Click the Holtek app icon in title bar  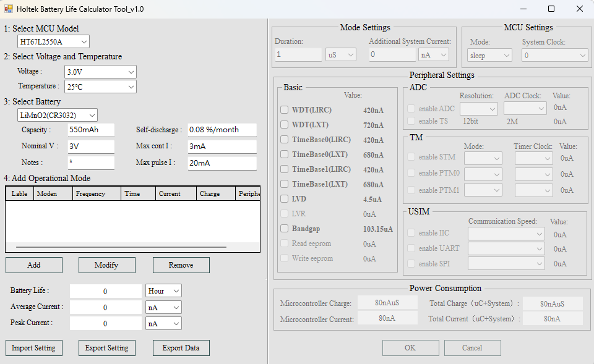click(x=9, y=9)
